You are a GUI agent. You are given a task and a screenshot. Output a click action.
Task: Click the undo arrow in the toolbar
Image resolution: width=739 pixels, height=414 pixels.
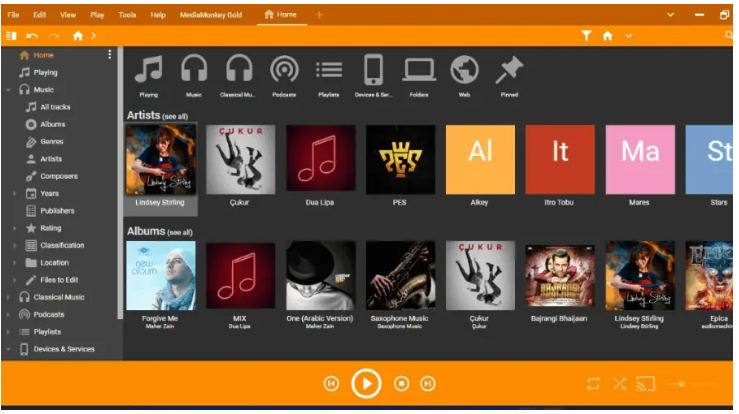32,36
